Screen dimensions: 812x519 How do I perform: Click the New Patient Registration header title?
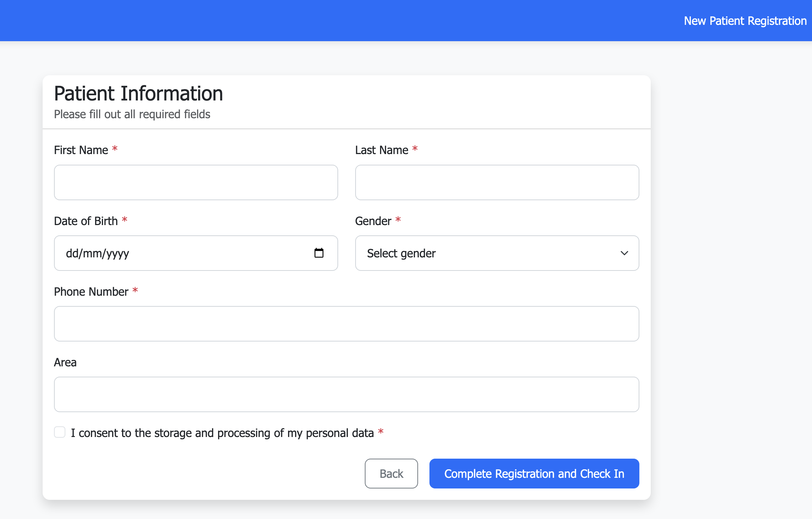[745, 21]
